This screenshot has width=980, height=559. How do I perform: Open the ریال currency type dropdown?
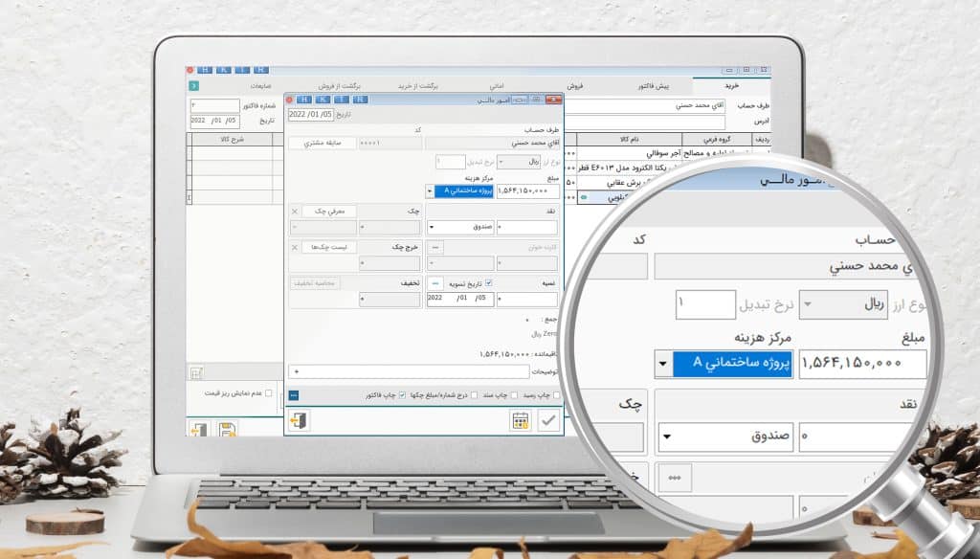[502, 163]
